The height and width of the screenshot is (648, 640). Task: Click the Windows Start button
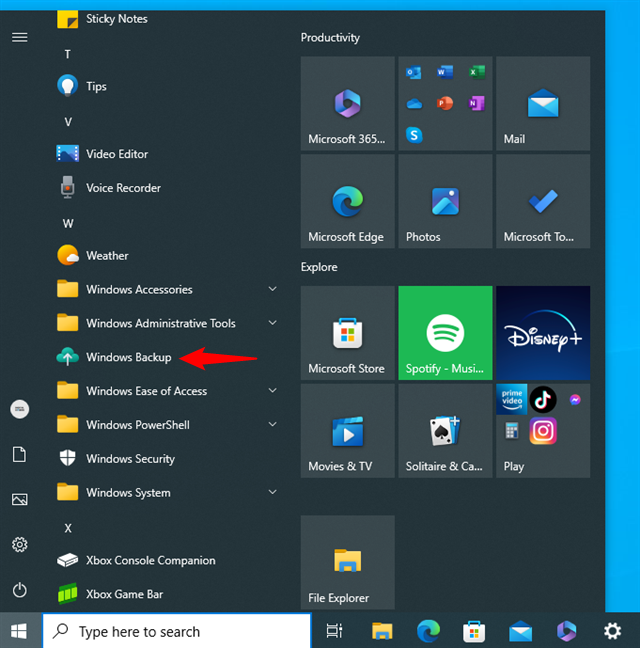point(19,631)
